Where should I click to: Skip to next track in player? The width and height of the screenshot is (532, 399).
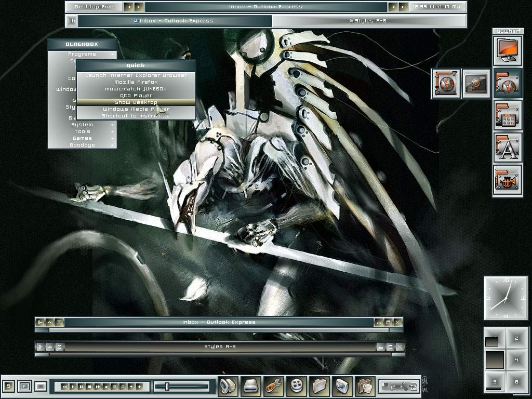click(x=98, y=387)
